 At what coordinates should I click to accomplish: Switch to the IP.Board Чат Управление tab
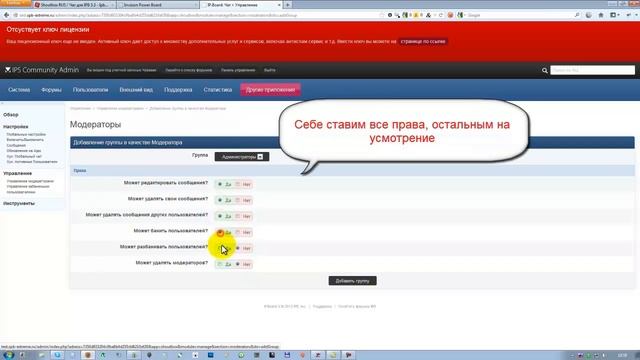click(242, 5)
